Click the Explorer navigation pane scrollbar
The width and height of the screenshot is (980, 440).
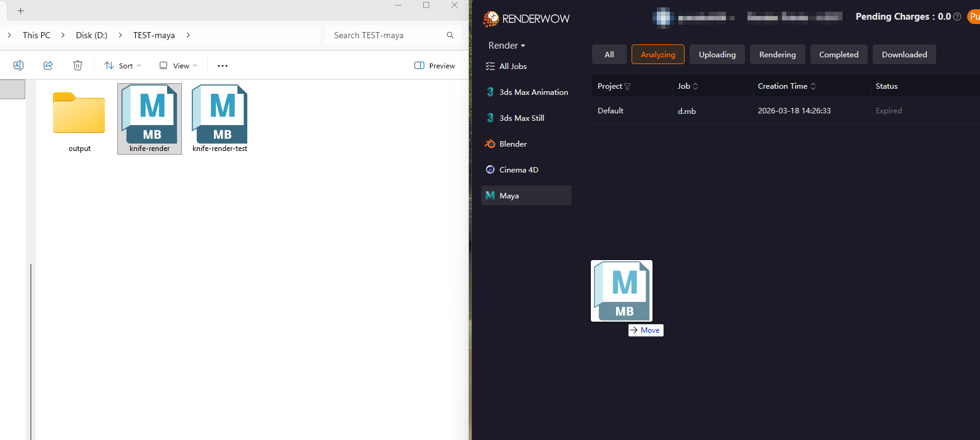(31, 351)
